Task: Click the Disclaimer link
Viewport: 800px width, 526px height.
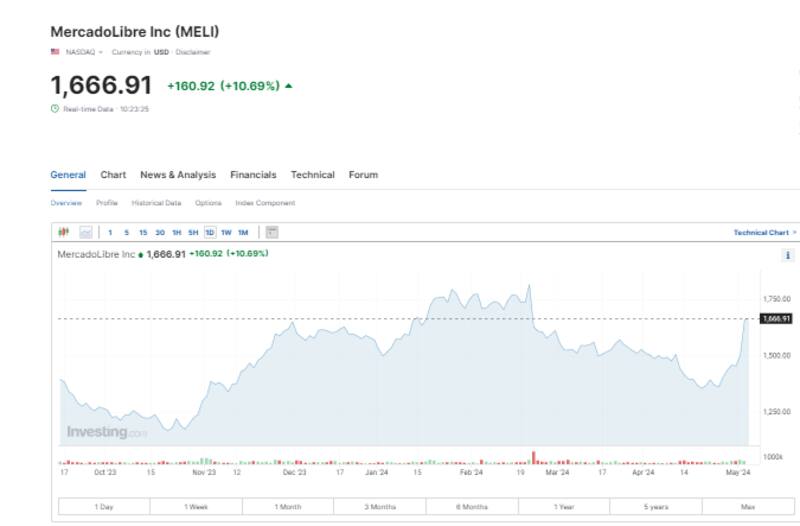Action: [195, 52]
